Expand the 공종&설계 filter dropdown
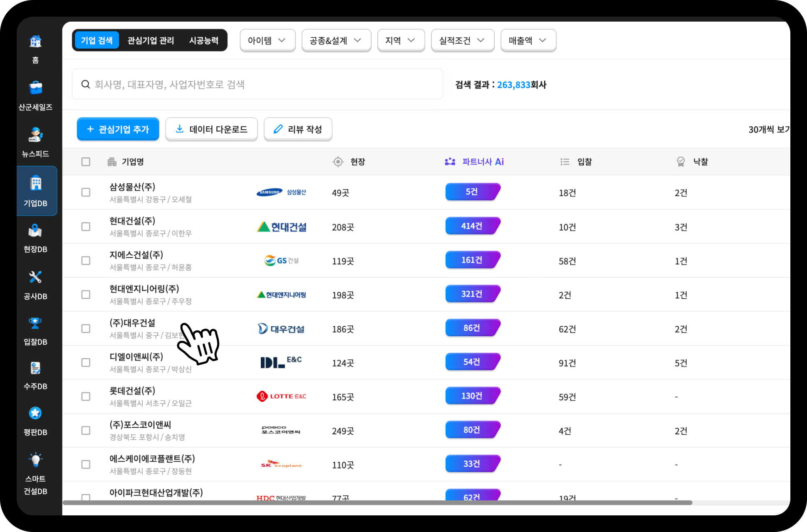This screenshot has width=807, height=532. (336, 40)
